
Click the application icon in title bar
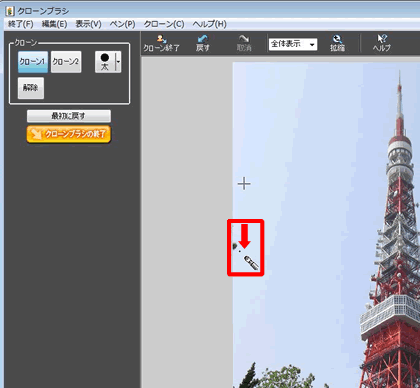(10, 11)
